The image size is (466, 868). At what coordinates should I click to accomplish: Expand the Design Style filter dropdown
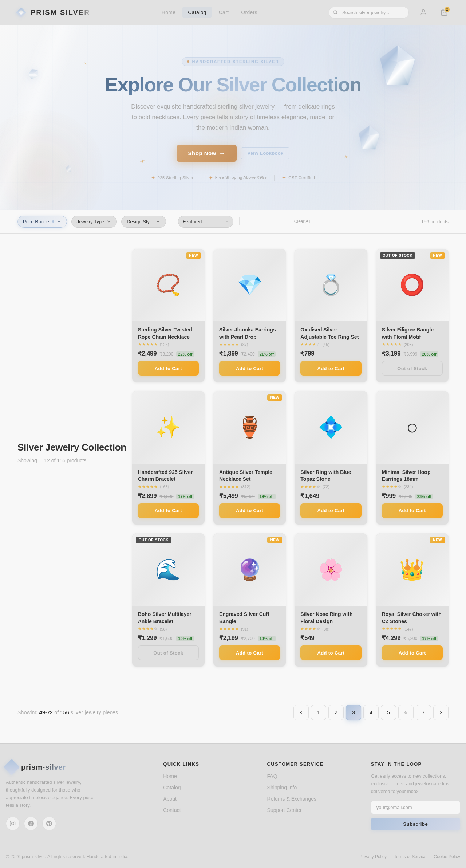click(143, 221)
